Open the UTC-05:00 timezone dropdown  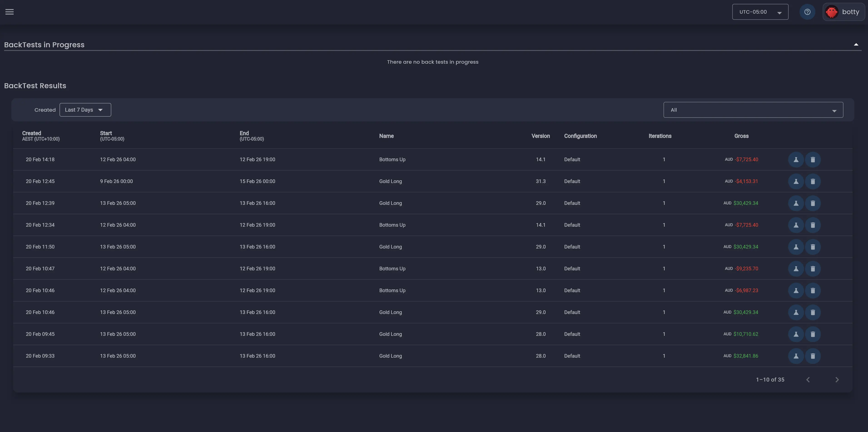[760, 11]
